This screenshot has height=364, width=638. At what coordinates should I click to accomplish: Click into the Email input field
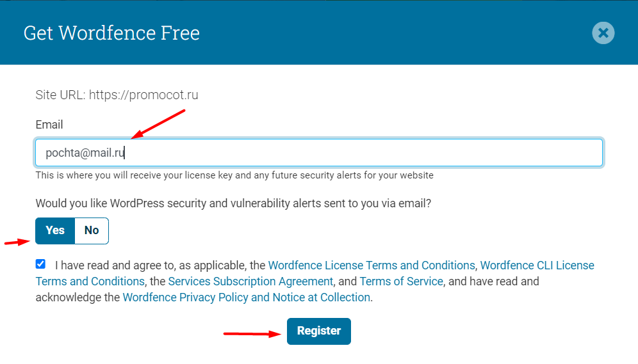point(318,153)
